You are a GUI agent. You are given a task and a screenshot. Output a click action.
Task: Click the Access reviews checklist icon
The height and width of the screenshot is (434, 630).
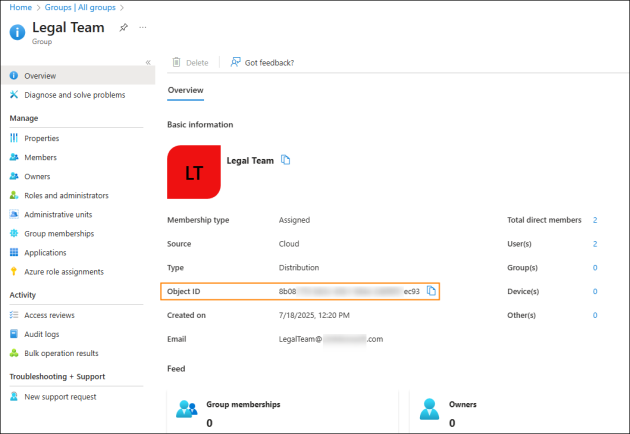14,315
